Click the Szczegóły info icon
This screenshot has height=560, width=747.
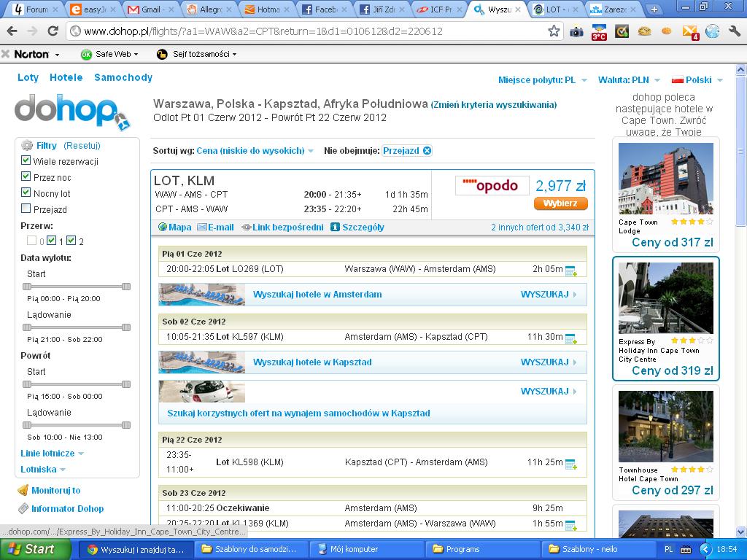pos(335,227)
